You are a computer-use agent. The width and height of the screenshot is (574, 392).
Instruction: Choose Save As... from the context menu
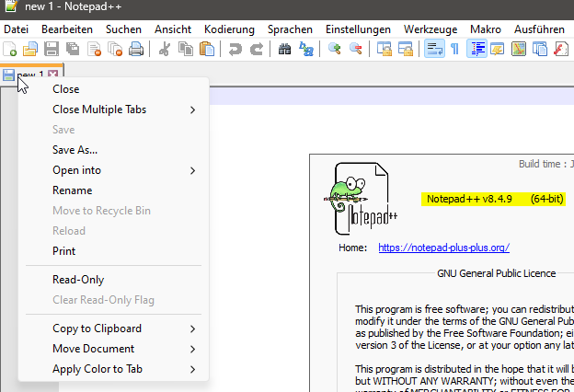pos(75,150)
